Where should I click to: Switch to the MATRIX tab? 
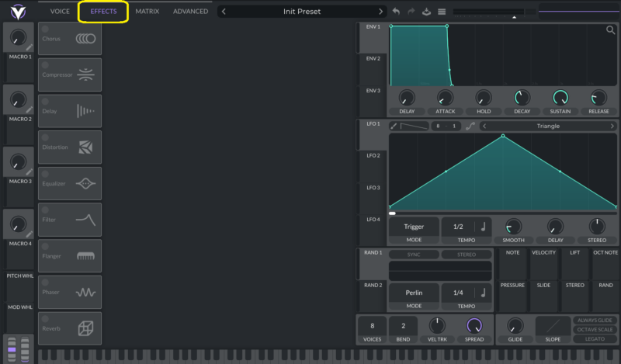tap(147, 12)
